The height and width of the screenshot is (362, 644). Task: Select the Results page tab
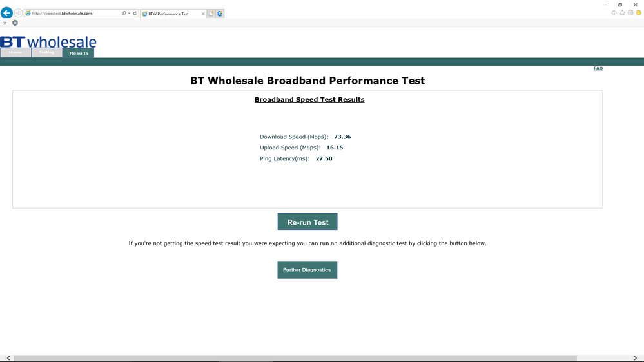79,53
